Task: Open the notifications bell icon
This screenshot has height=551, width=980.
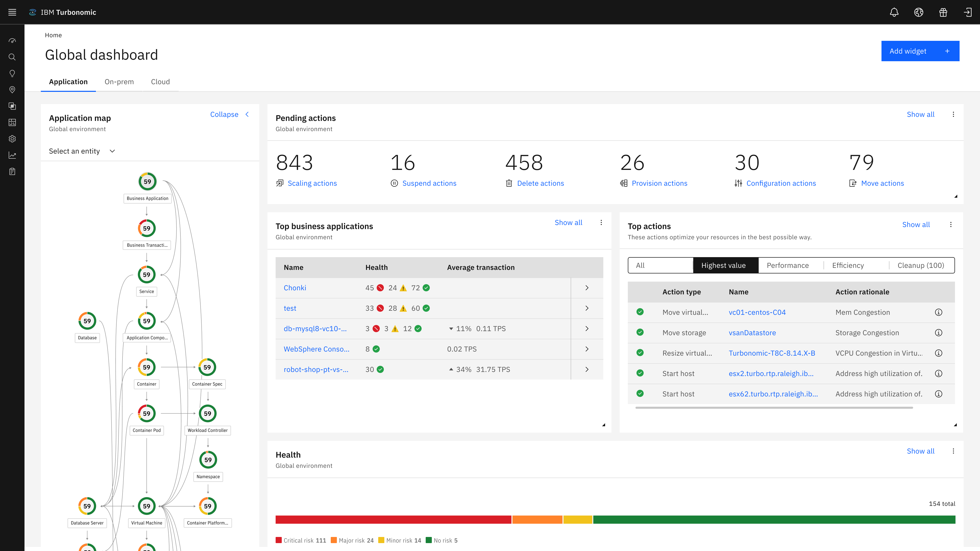Action: (894, 12)
